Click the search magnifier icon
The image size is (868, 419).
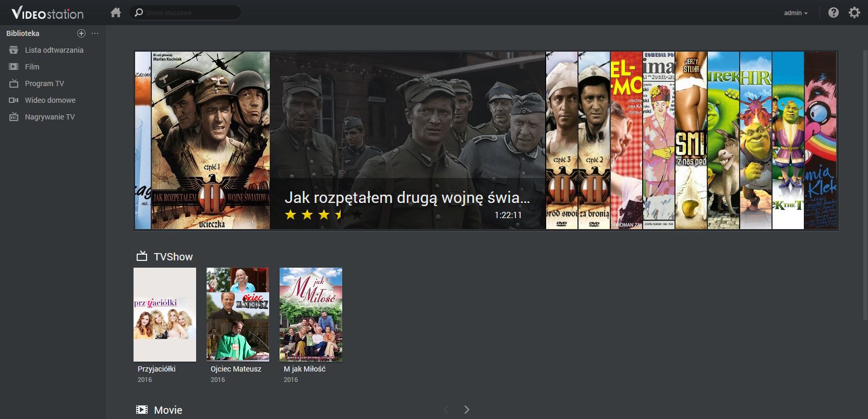click(x=139, y=12)
